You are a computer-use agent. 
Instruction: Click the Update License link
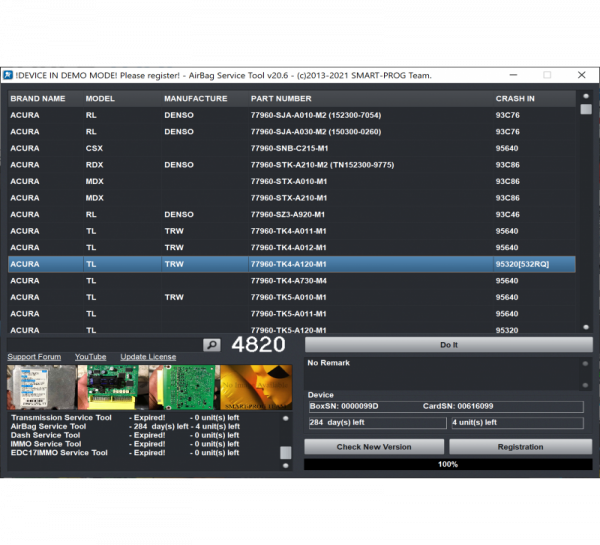[148, 357]
